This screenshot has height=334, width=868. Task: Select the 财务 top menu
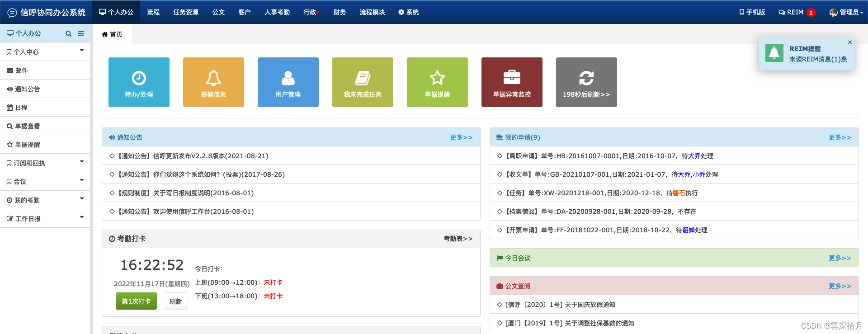coord(340,12)
